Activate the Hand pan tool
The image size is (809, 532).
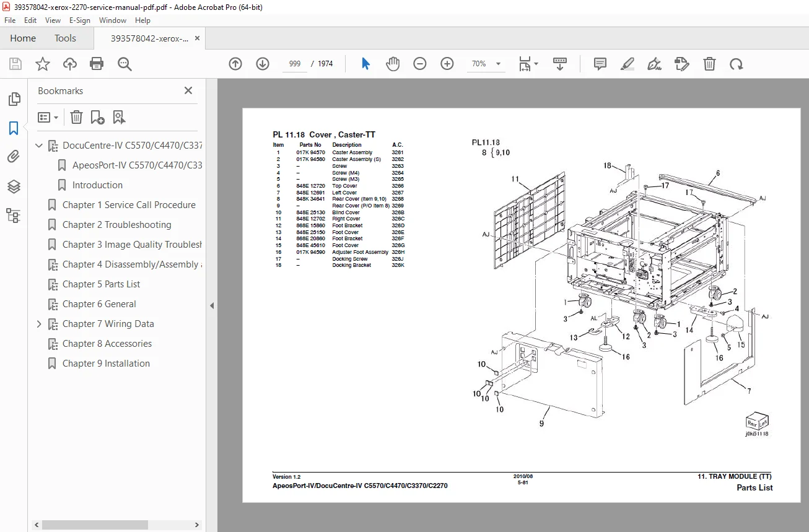(393, 64)
